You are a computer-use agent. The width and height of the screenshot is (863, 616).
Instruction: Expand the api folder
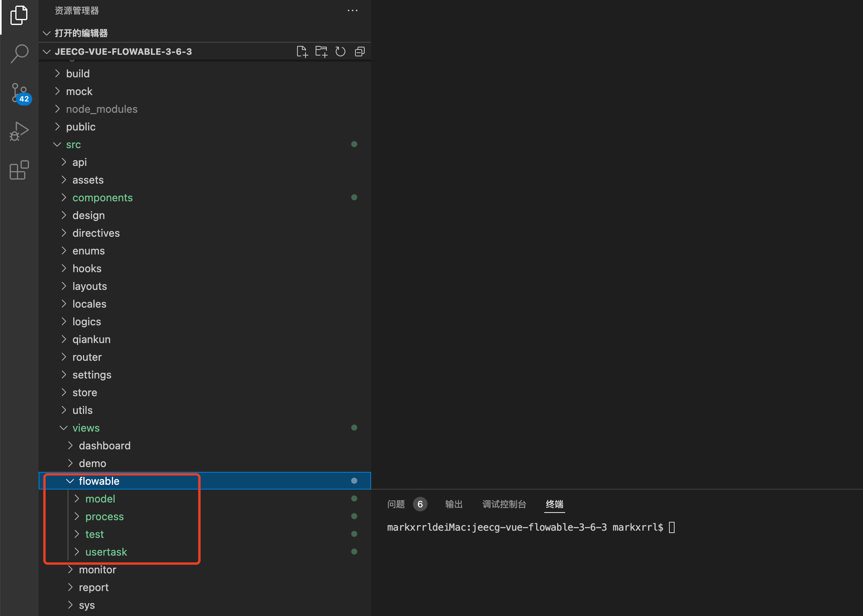point(204,162)
